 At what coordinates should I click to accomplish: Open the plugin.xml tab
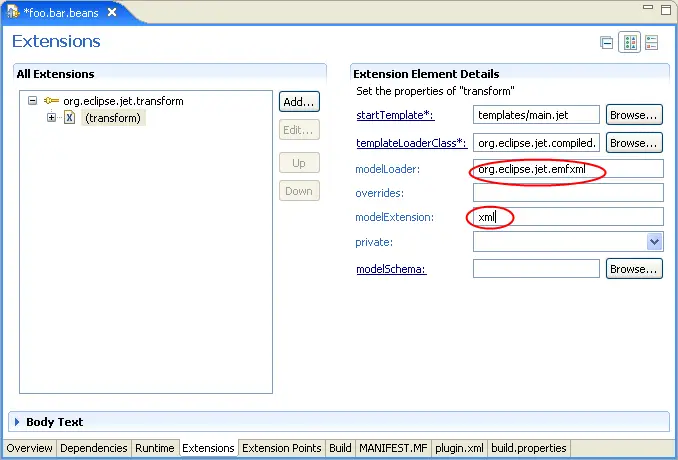(x=460, y=449)
